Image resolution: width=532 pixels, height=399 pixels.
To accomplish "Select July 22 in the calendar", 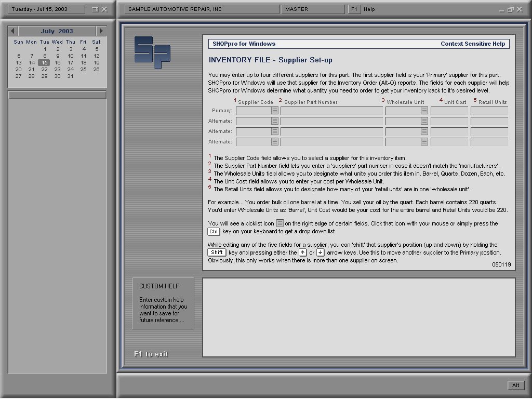I will pyautogui.click(x=45, y=70).
